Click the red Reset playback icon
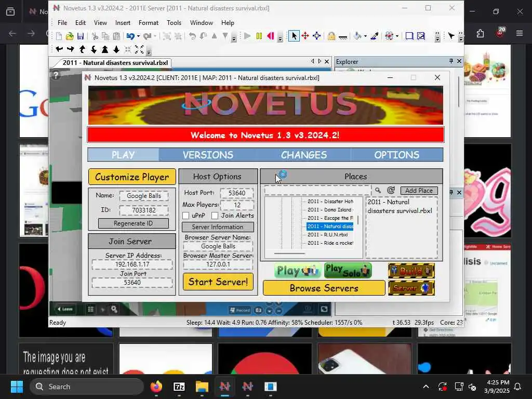The image size is (532, 399). pos(270,36)
